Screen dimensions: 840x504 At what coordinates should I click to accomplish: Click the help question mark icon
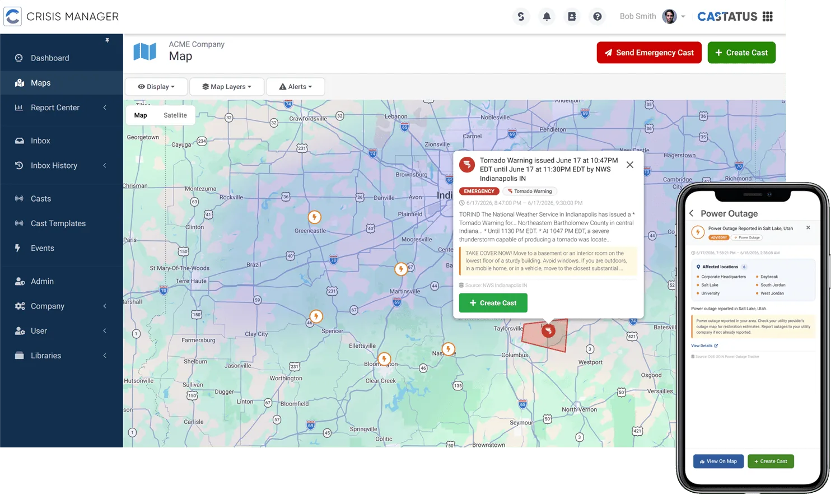598,17
